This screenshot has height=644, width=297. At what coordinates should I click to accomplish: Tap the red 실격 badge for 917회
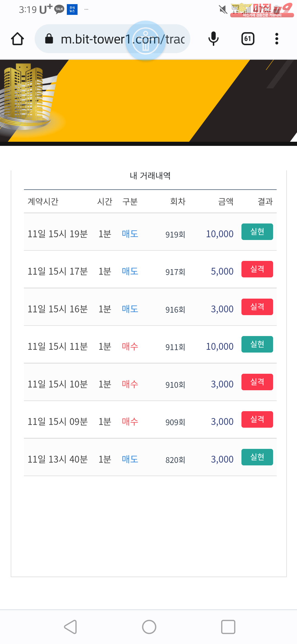(x=257, y=269)
